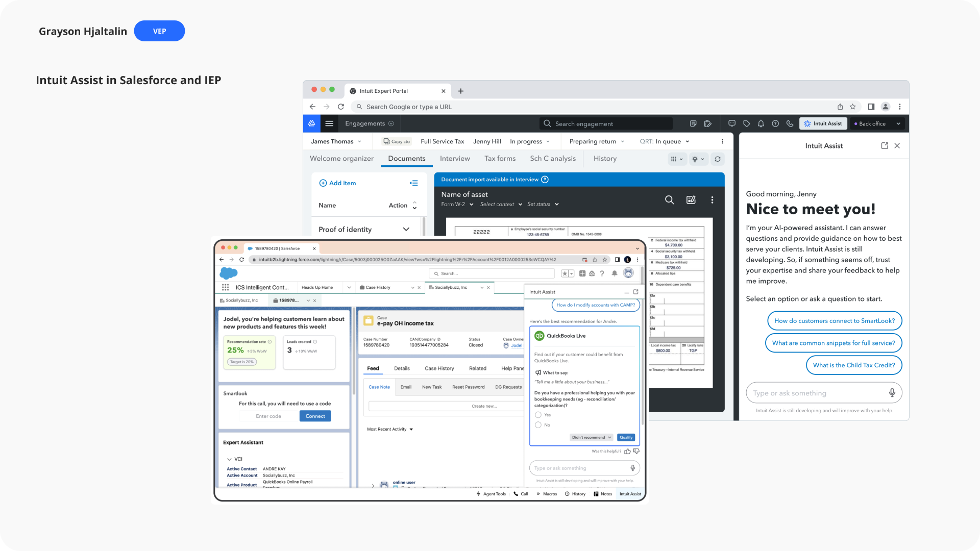Click the microphone icon in Intuit Assist input

(x=892, y=393)
